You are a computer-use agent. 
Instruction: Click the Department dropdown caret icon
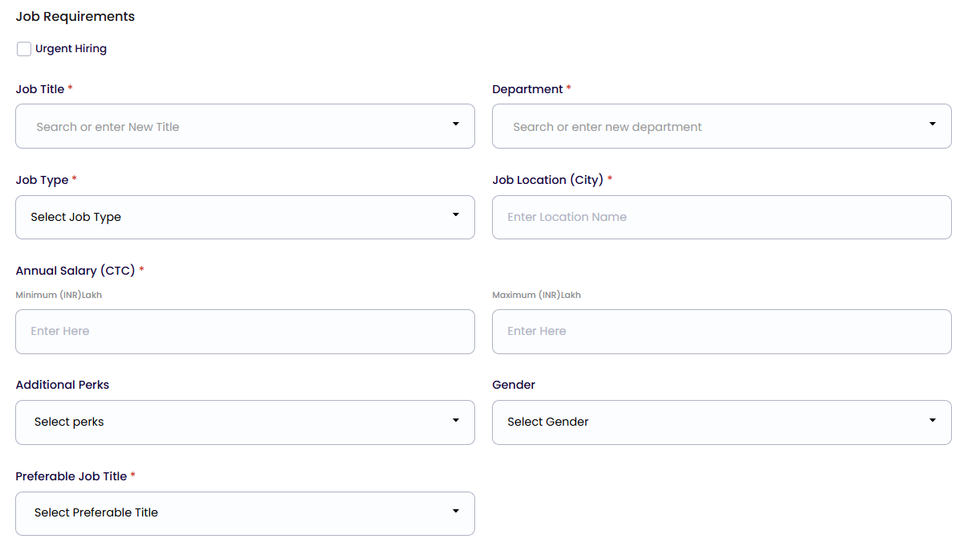coord(932,124)
